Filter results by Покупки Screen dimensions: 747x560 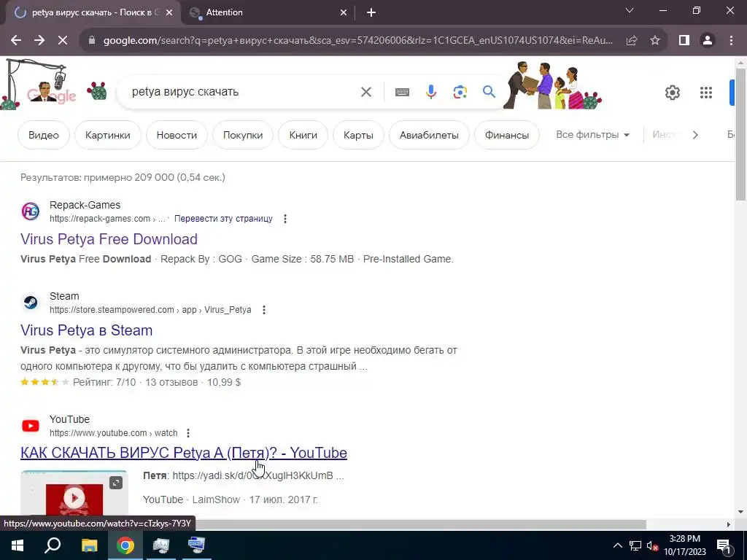click(x=243, y=135)
